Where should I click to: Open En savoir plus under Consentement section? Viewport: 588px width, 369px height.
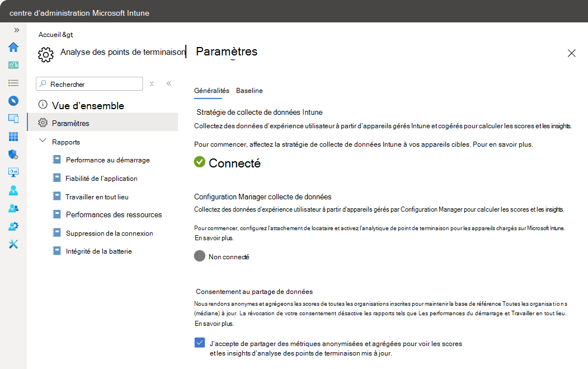click(x=214, y=324)
